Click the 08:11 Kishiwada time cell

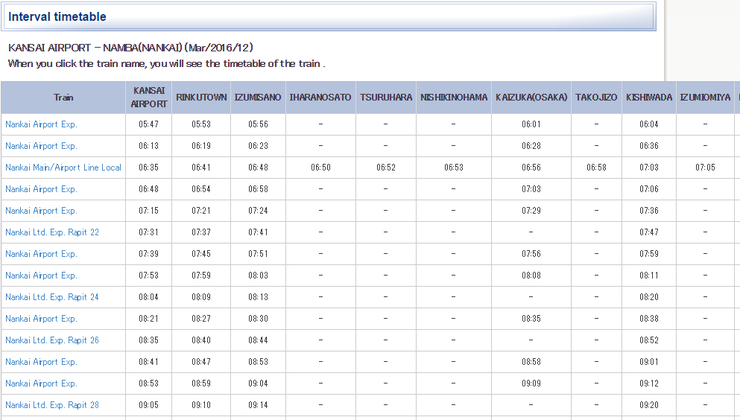(649, 276)
